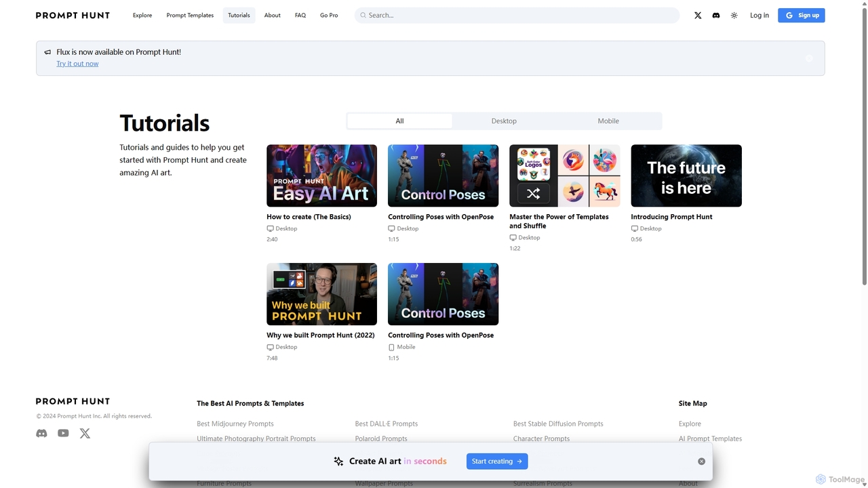Toggle light/dark theme sun icon
The image size is (868, 488).
(734, 15)
